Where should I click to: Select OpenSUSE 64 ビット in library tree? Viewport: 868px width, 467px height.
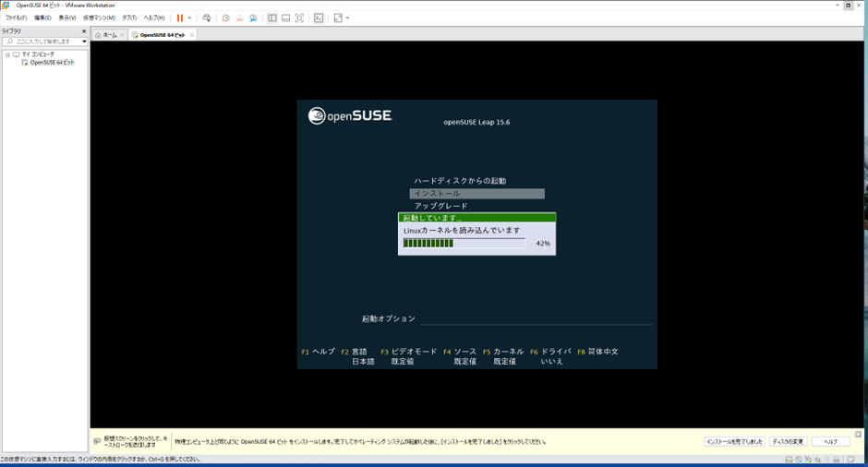pos(52,63)
